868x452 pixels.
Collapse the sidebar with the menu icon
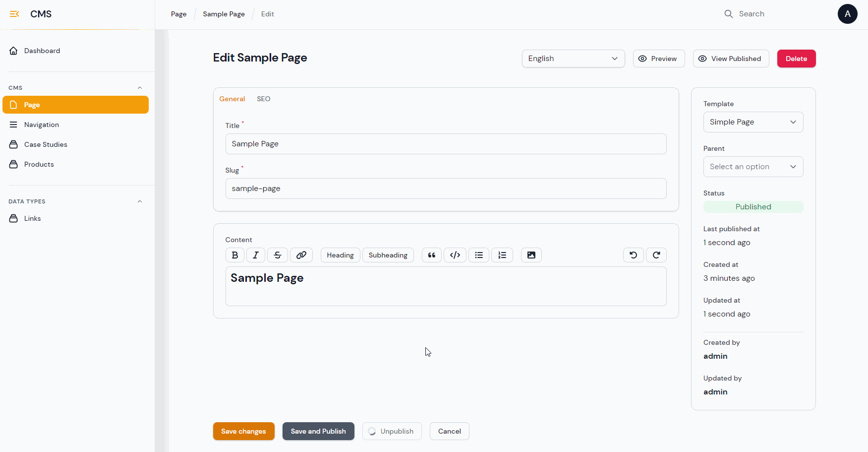[x=14, y=14]
